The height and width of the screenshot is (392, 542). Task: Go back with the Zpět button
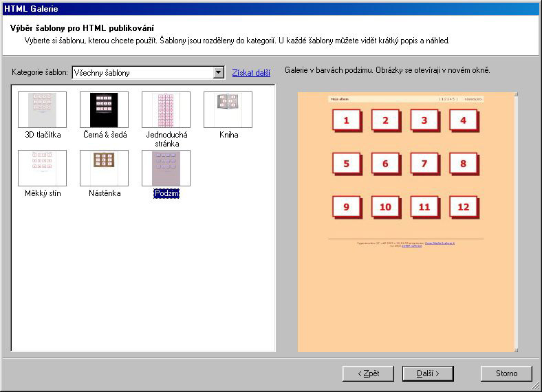[x=369, y=373]
